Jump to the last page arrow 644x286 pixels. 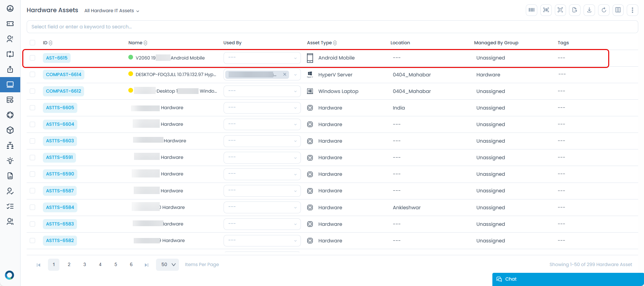tap(147, 265)
